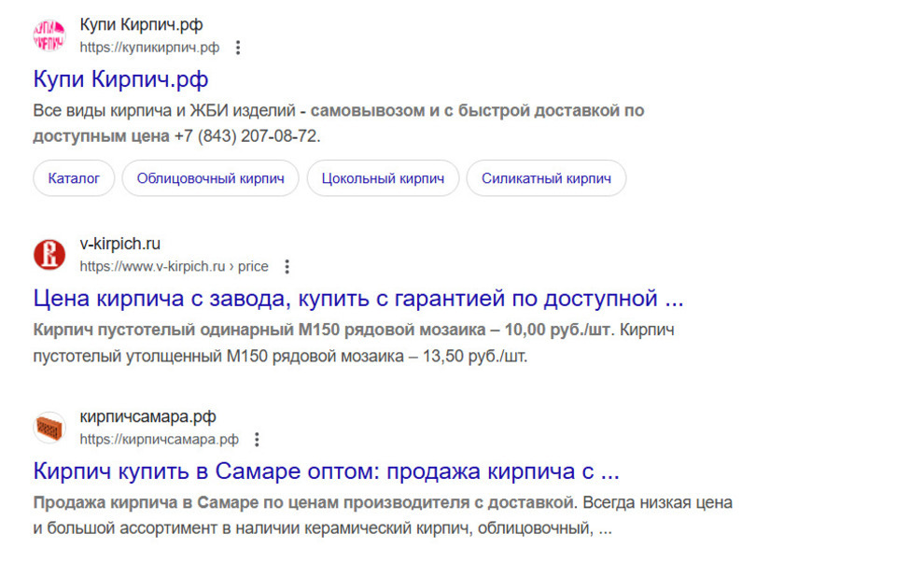
Task: Click price text '13,50 руб./шт.'
Action: [475, 357]
